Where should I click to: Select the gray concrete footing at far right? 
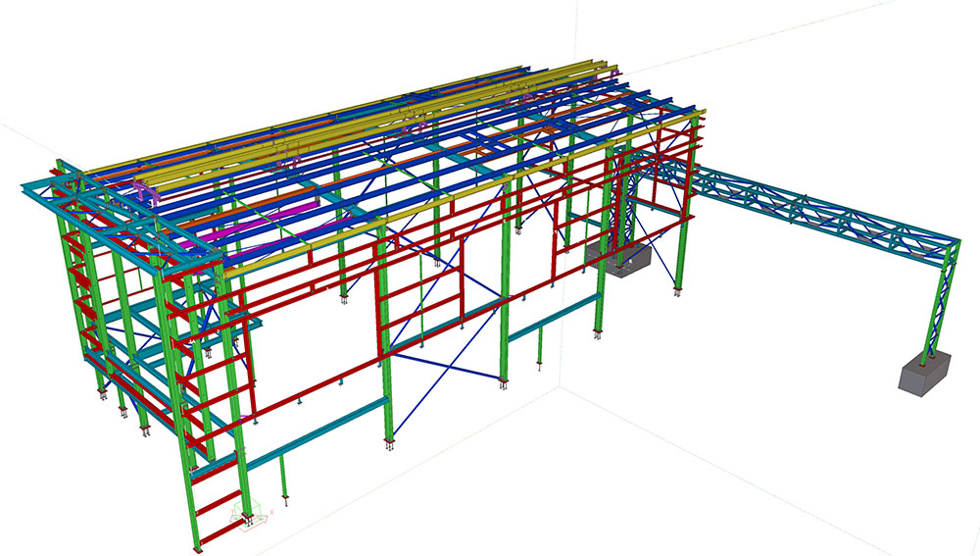click(x=923, y=376)
